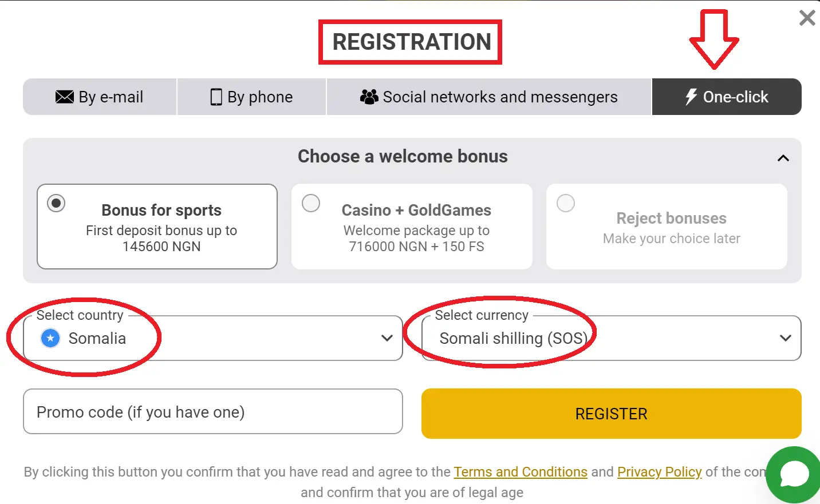The image size is (820, 504).
Task: Click the lightning bolt One-click icon
Action: (x=691, y=97)
